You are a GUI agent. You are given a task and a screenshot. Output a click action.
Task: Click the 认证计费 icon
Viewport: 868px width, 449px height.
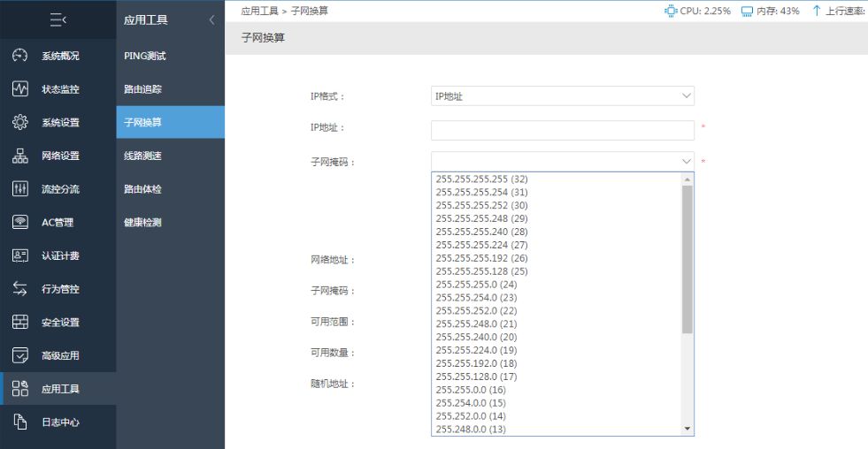pyautogui.click(x=20, y=255)
